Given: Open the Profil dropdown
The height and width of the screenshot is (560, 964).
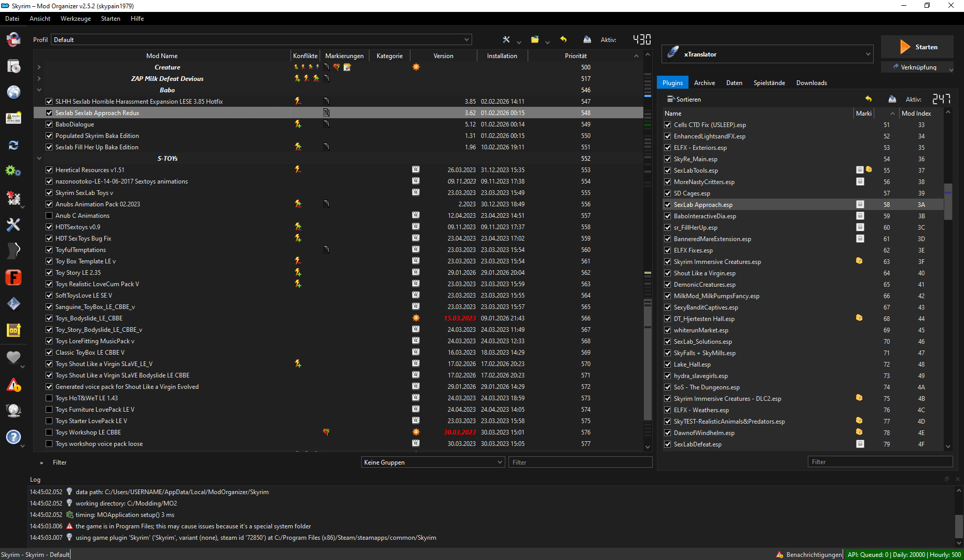Looking at the screenshot, I should pyautogui.click(x=261, y=40).
